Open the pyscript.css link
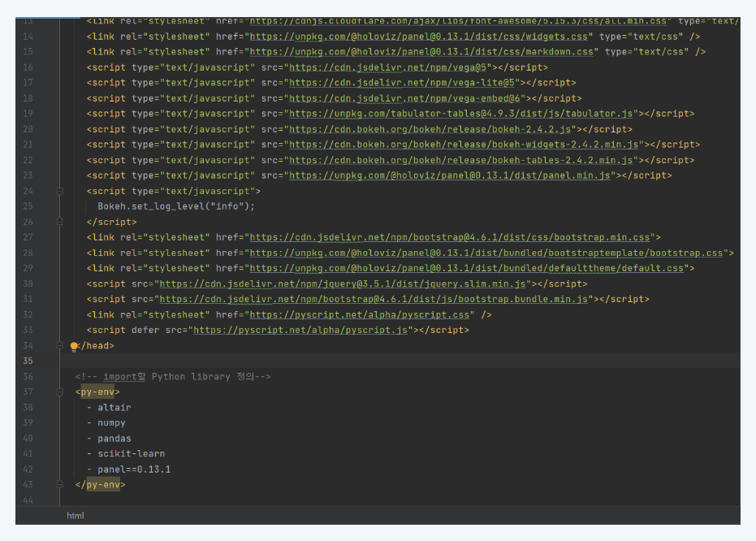The width and height of the screenshot is (756, 541). (x=359, y=315)
